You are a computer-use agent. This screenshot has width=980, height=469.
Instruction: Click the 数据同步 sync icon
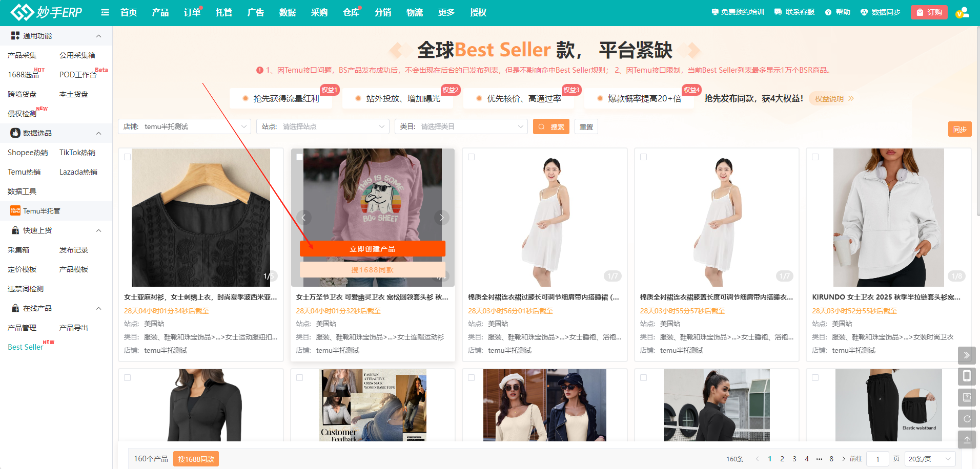click(x=864, y=12)
